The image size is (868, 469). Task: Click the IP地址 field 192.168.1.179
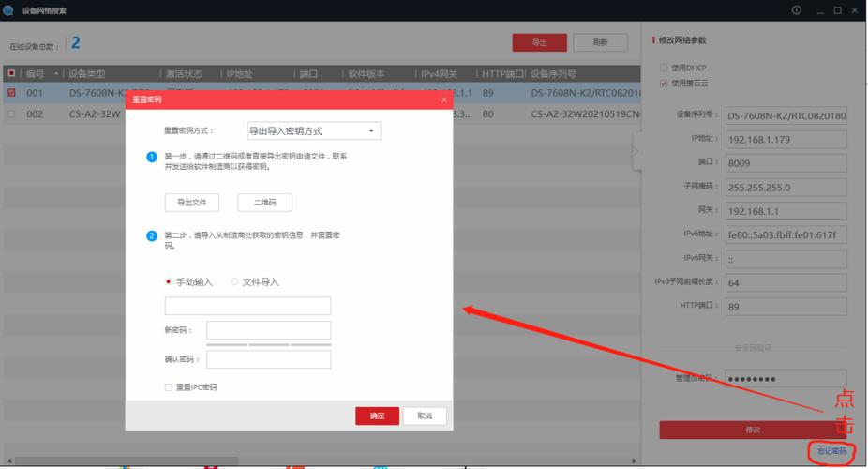point(786,140)
